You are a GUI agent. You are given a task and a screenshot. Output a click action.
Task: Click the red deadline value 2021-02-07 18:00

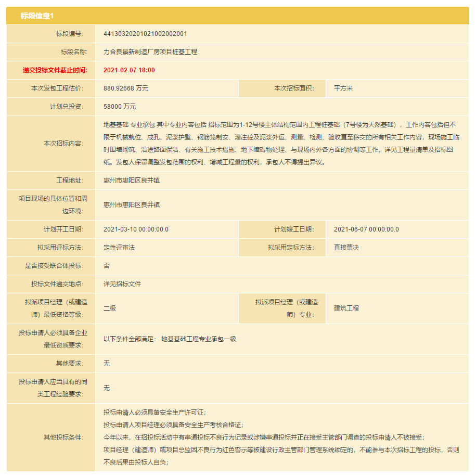pos(129,70)
